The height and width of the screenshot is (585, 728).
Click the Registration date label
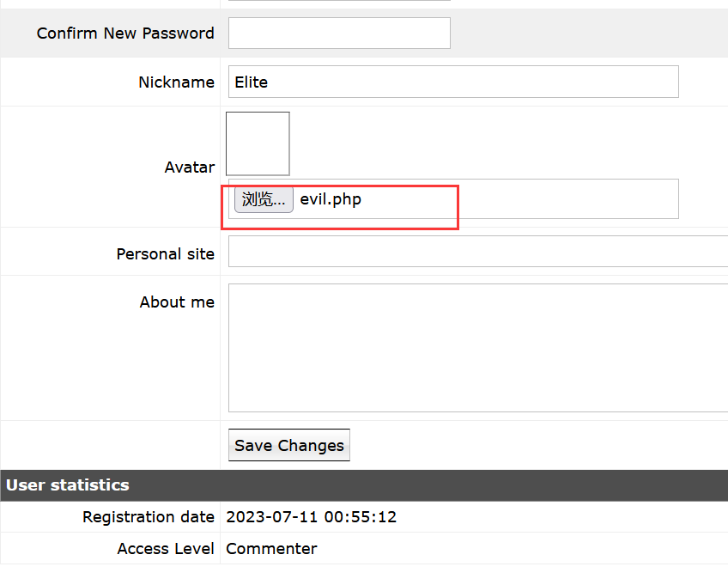148,517
